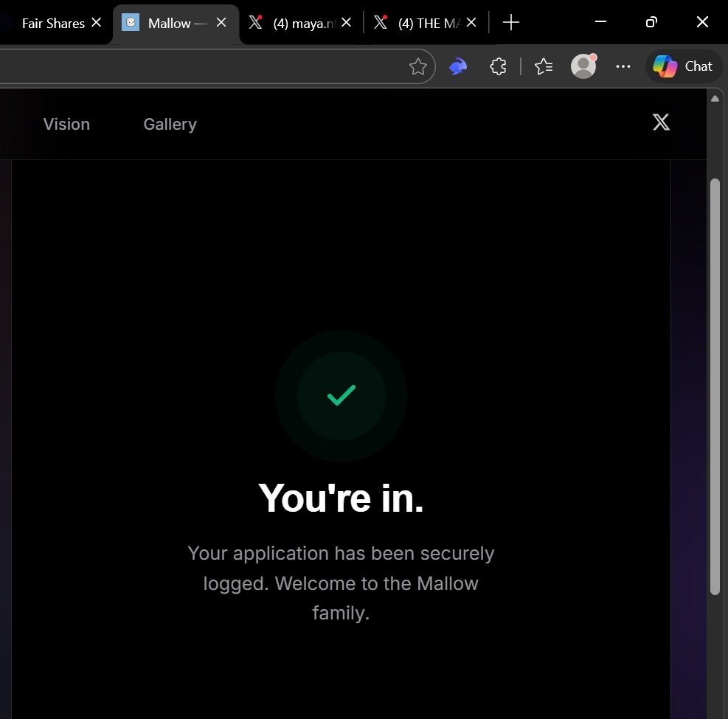
Task: Select the Mallow browser tab
Action: click(176, 23)
